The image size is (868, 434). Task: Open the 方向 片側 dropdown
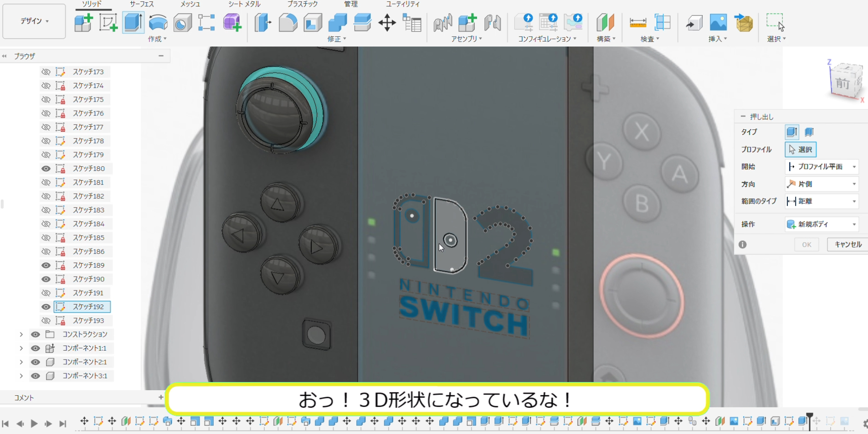point(822,184)
